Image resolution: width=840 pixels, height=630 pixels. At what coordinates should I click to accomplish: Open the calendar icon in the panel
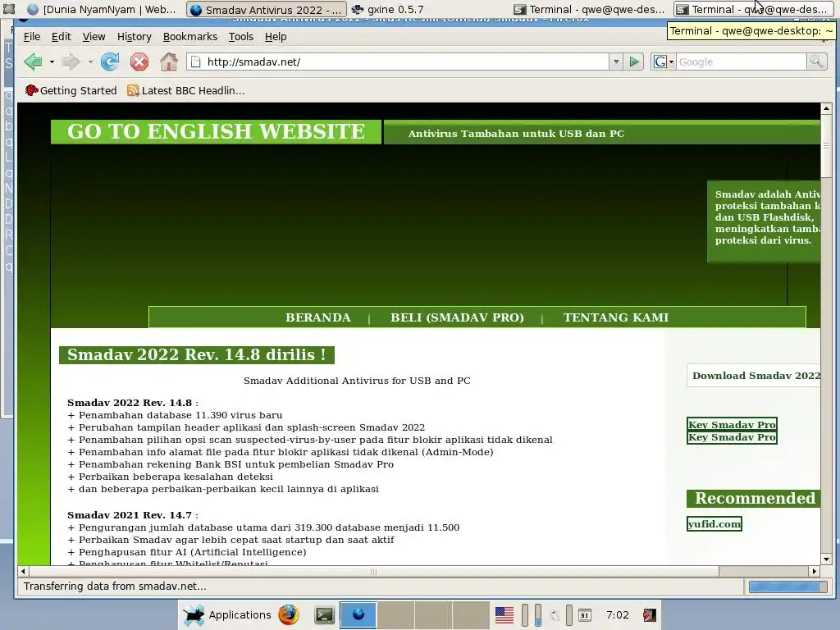coord(585,615)
